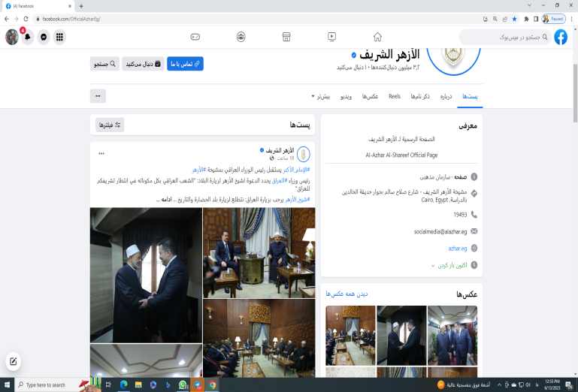Screen dimensions: 578x392
Task: Expand the More (بیش‌تر) dropdown tab
Action: (x=321, y=97)
